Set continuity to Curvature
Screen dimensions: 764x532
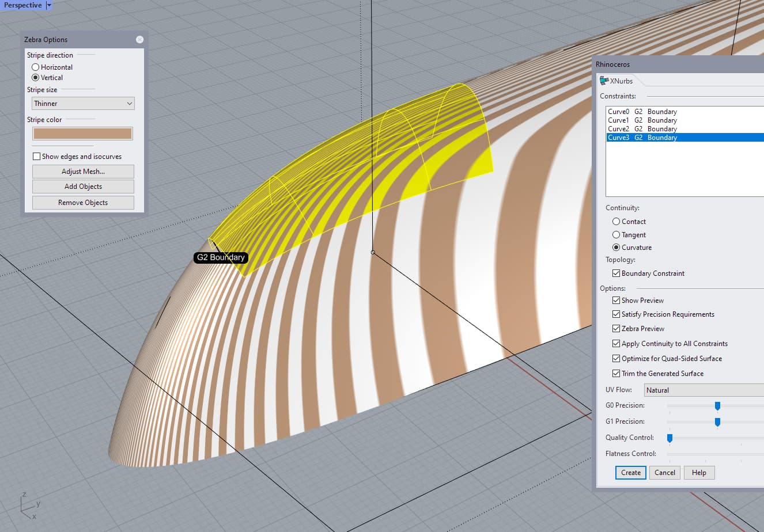pos(617,248)
